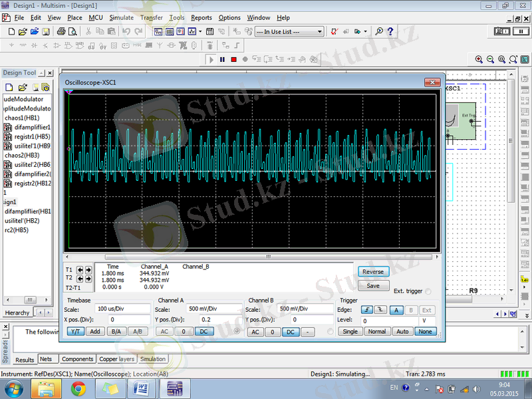The height and width of the screenshot is (399, 532).
Task: Stop the simulation with red square button
Action: pos(233,59)
